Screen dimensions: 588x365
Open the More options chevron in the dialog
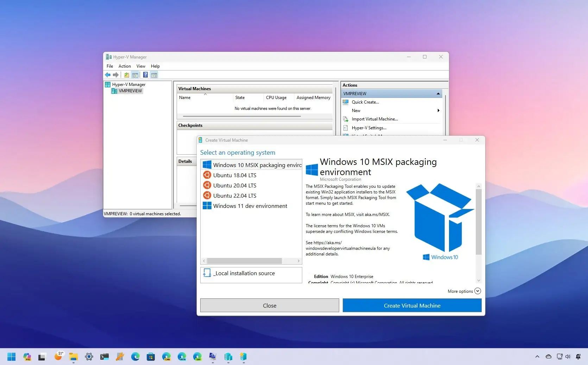point(478,291)
